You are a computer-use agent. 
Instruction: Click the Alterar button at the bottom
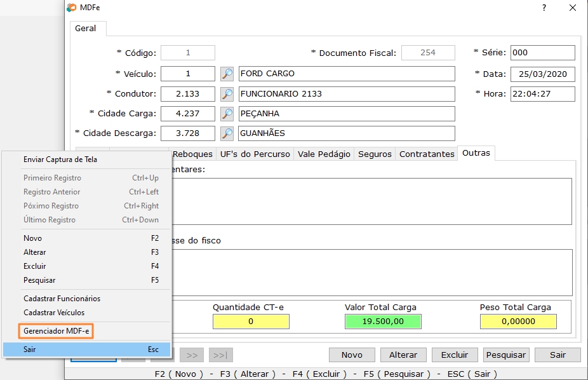403,355
